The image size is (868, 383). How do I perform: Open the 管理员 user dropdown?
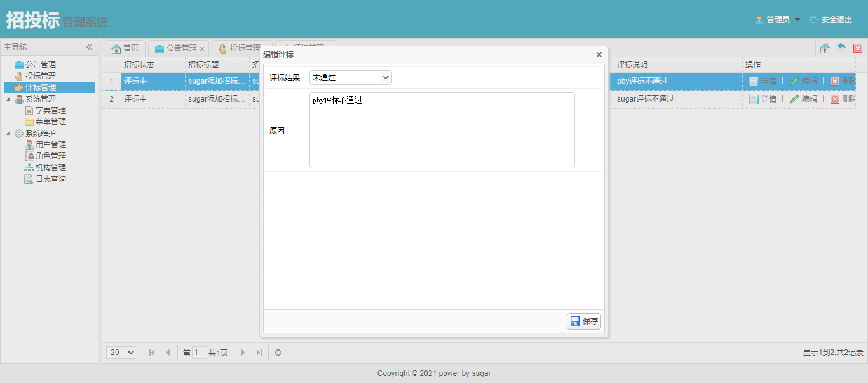tap(778, 20)
